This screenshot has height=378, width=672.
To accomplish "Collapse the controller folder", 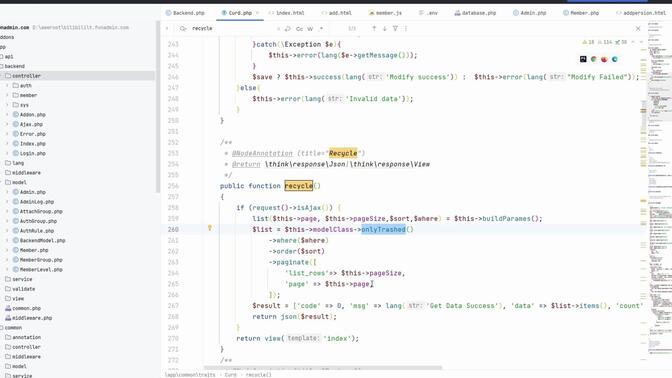I will point(2,76).
